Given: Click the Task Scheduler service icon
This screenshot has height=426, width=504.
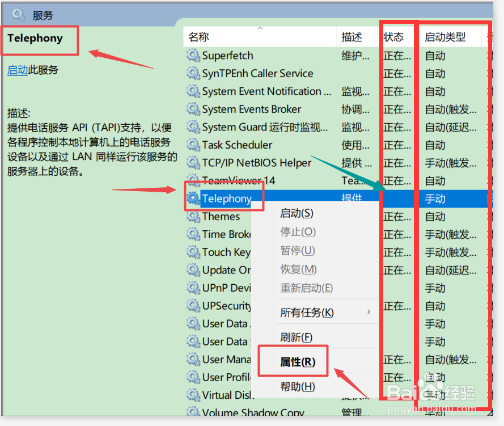Looking at the screenshot, I should (x=193, y=145).
